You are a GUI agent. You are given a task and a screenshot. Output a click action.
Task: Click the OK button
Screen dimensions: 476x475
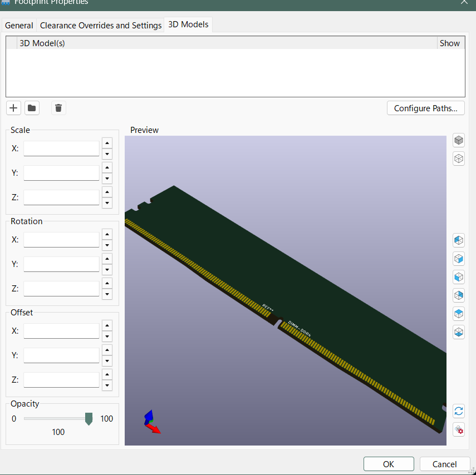pyautogui.click(x=388, y=464)
